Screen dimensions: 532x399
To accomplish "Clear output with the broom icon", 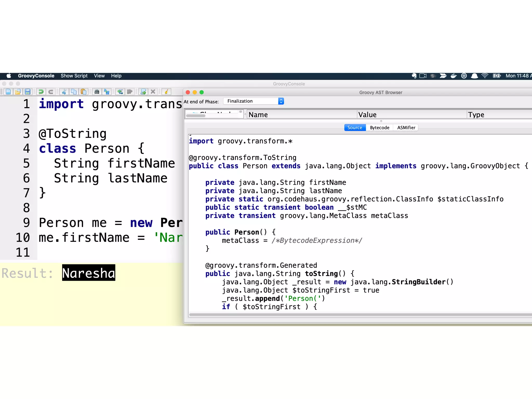I will pos(166,92).
